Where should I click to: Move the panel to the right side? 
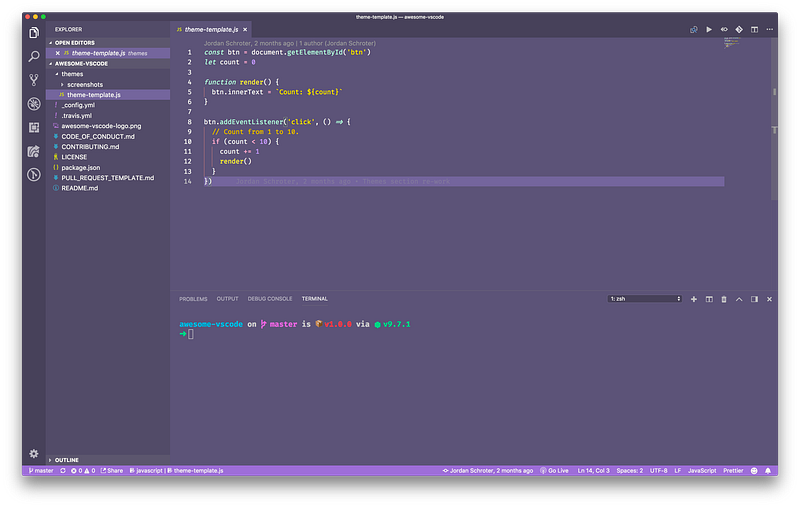(754, 299)
